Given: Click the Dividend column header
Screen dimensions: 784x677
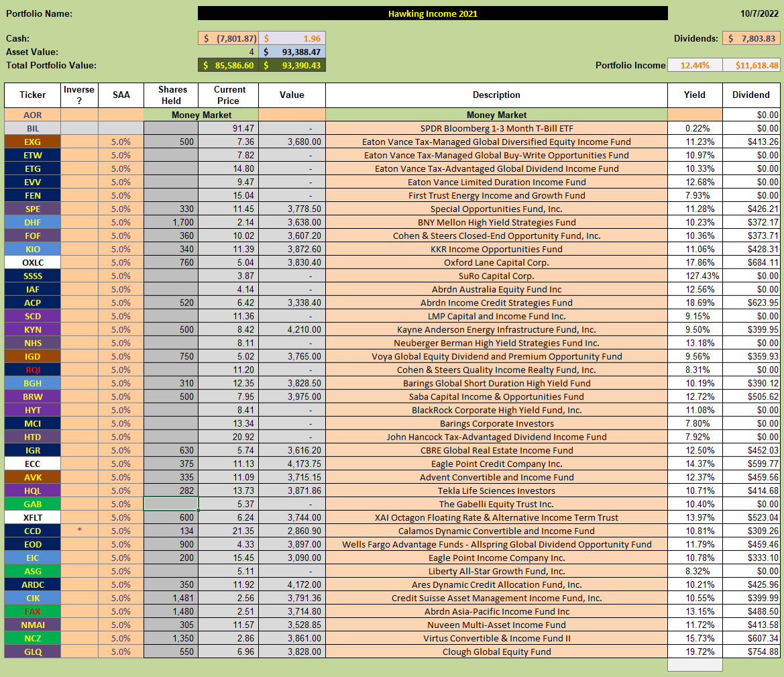Looking at the screenshot, I should 751,95.
